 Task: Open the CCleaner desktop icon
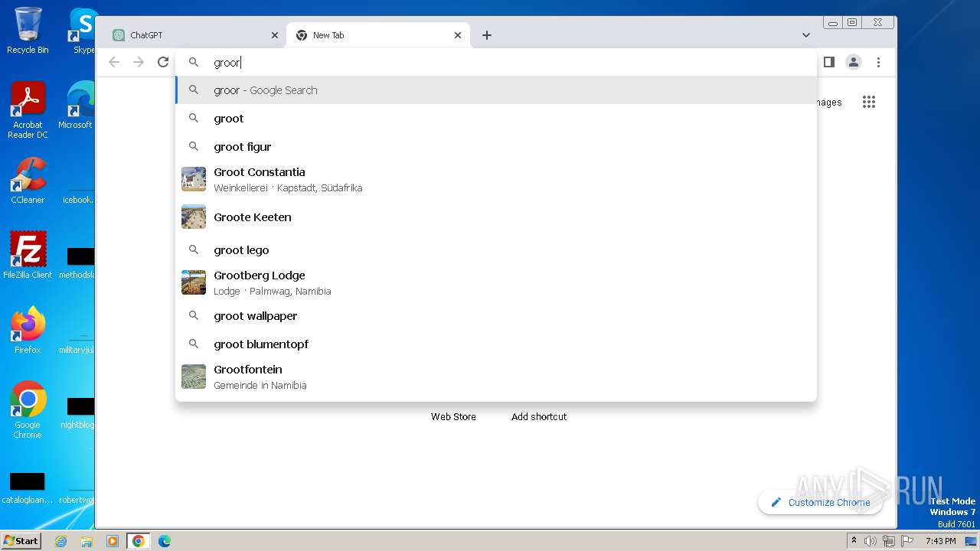click(x=28, y=181)
